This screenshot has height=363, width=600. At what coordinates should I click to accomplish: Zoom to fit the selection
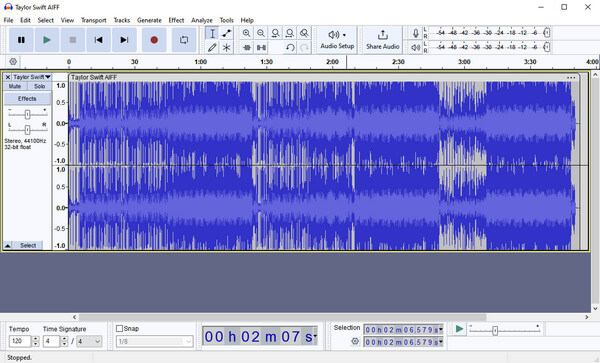[x=275, y=33]
